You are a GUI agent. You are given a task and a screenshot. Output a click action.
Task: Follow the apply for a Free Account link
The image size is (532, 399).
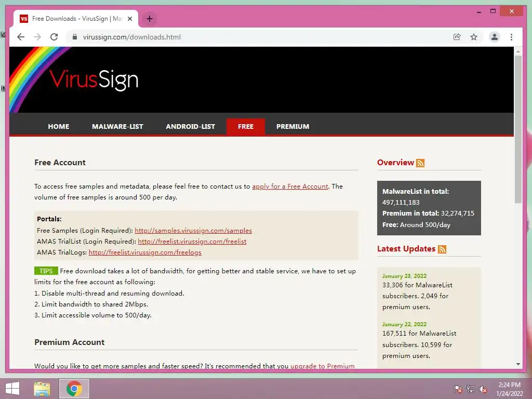coord(290,187)
